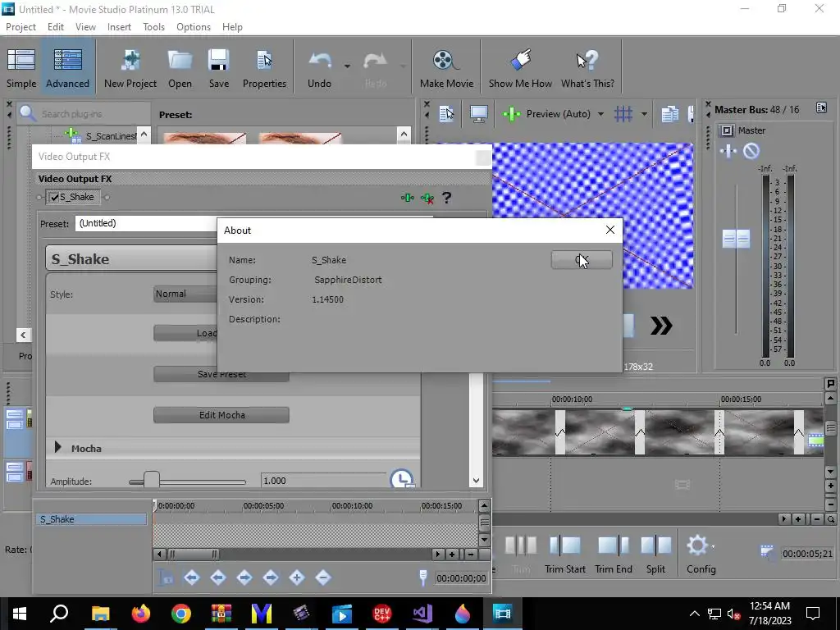Jump to the first keyframe
The height and width of the screenshot is (630, 840).
[192, 577]
